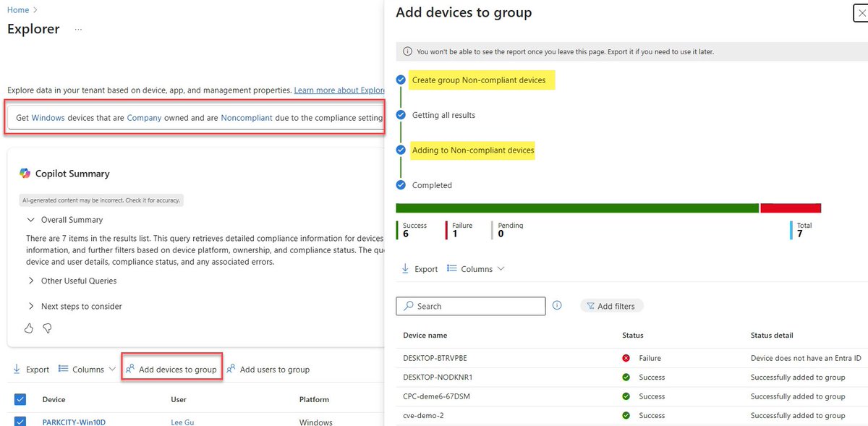Click the Success count of 6
Viewport: 868px width, 426px height.
click(406, 234)
